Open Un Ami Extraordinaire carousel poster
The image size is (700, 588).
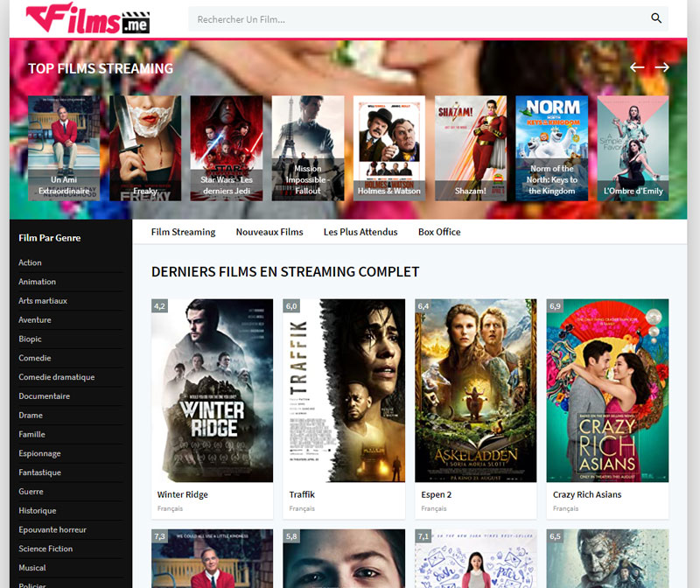(x=64, y=148)
